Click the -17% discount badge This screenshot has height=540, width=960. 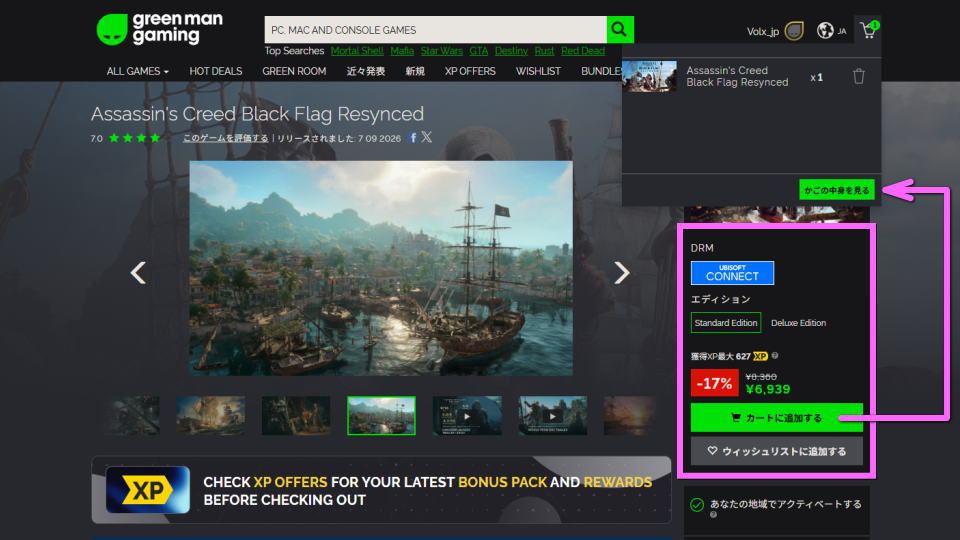(x=714, y=383)
